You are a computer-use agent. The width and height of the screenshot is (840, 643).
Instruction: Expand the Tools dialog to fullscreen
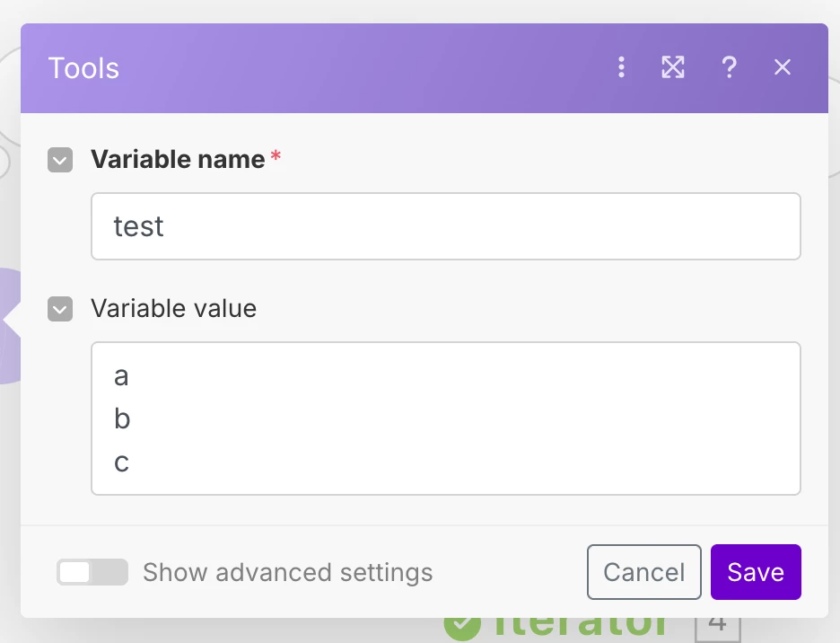point(673,67)
